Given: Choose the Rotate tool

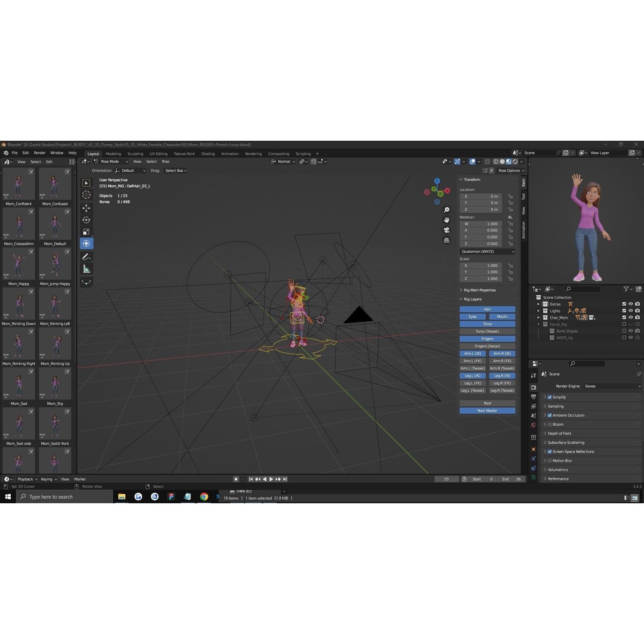Looking at the screenshot, I should (86, 219).
